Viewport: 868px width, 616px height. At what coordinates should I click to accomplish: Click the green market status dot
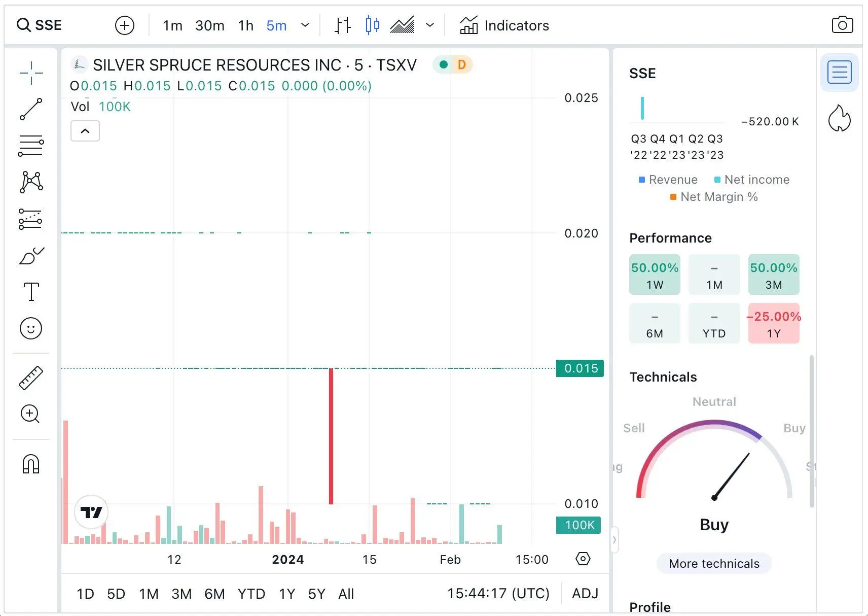tap(444, 64)
